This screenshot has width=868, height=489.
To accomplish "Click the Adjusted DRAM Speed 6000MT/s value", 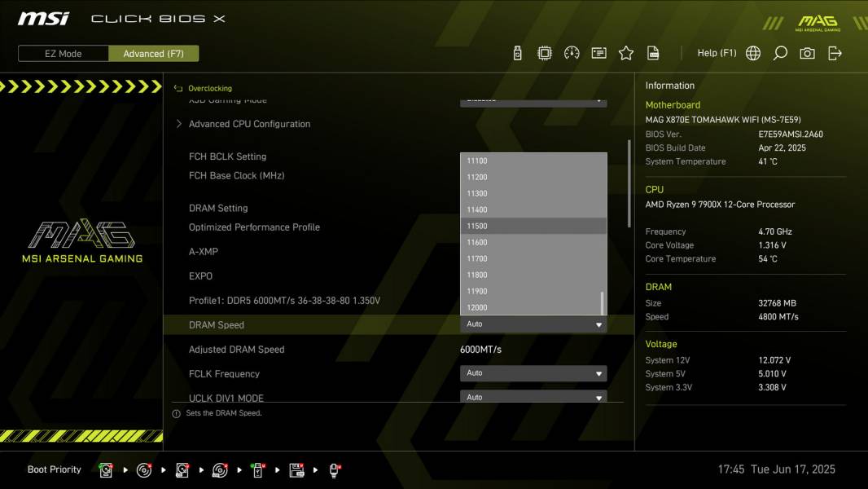I will pos(480,350).
